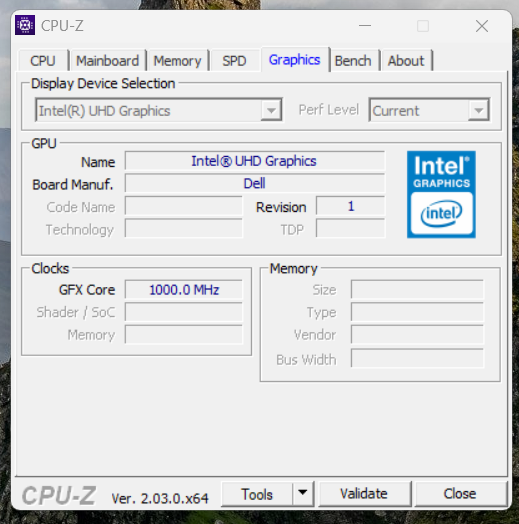Click the empty Technology field

tap(184, 229)
